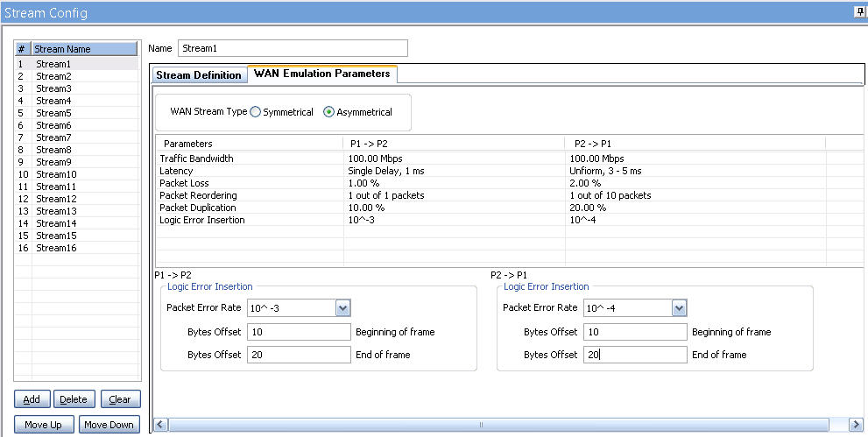Screen dimensions: 868x437
Task: Click the Add stream button
Action: pos(32,398)
